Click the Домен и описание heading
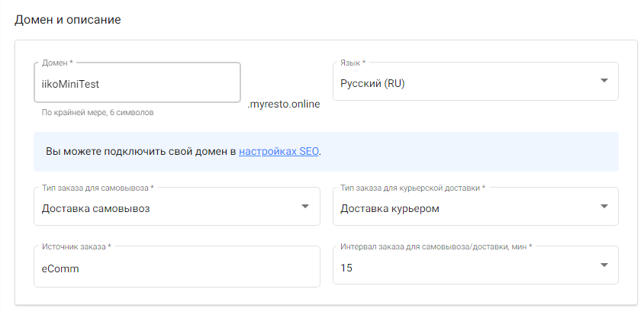This screenshot has width=644, height=315. click(68, 20)
